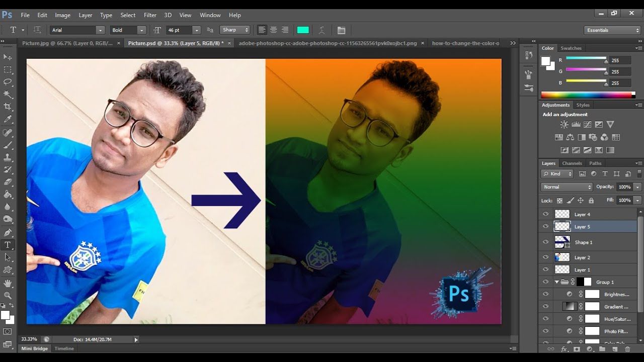Select the Eyedropper tool

pos(8,119)
